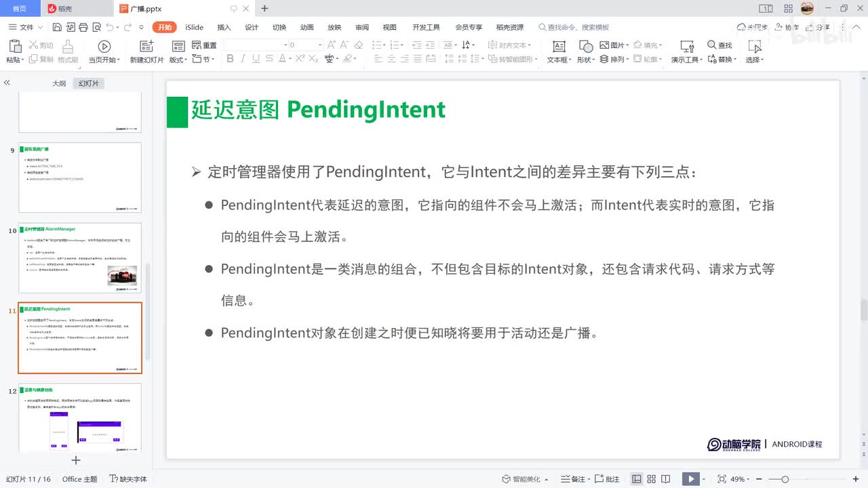Toggle Subscript formatting

click(x=313, y=59)
